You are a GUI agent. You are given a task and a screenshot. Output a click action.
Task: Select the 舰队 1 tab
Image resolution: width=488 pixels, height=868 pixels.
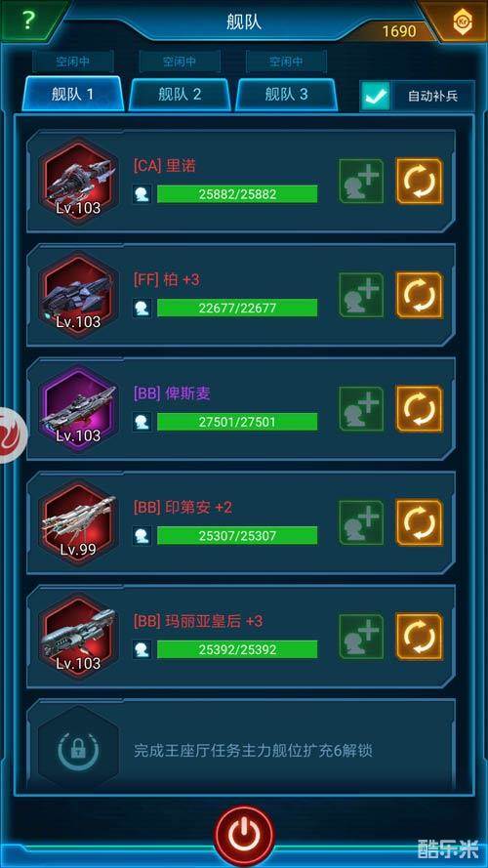(73, 94)
